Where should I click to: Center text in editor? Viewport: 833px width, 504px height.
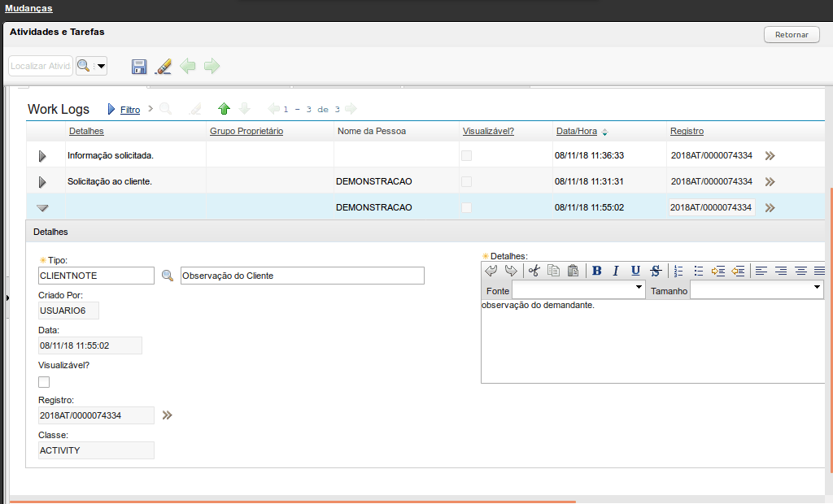tap(800, 271)
